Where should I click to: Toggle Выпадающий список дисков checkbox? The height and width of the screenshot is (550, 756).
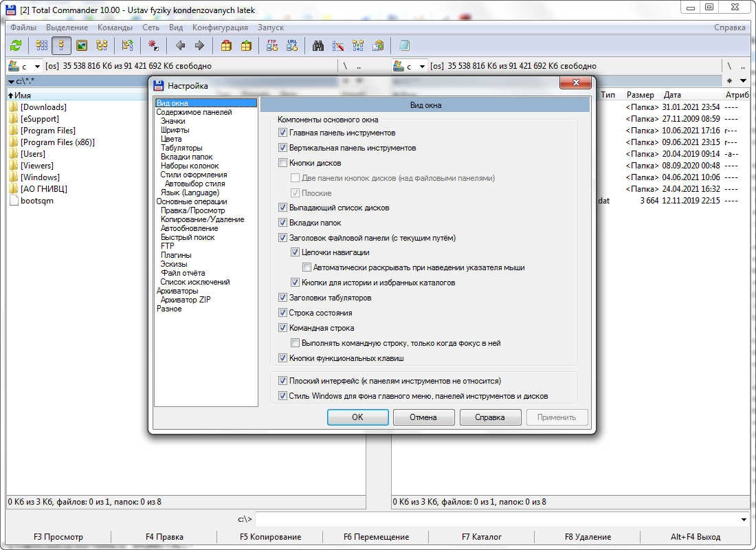pyautogui.click(x=283, y=208)
